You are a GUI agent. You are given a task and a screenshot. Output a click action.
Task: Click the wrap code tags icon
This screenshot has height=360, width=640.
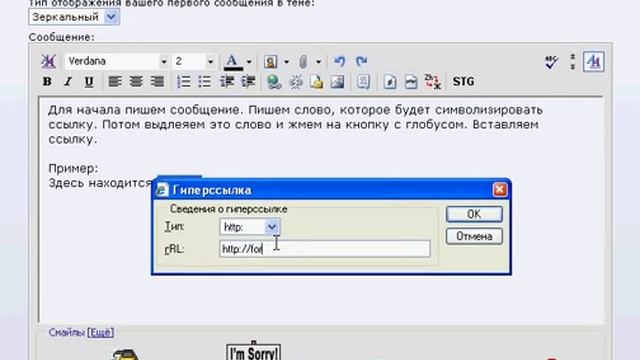point(390,82)
